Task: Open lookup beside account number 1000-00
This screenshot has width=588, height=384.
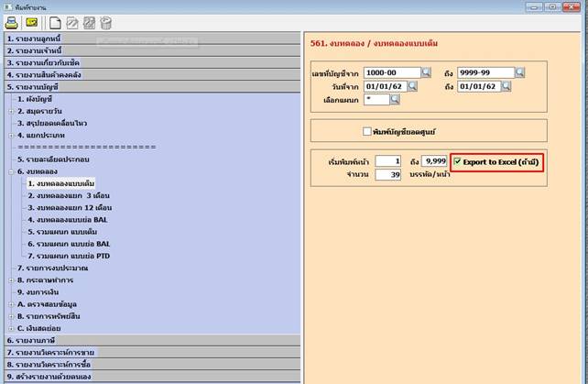Action: (426, 72)
